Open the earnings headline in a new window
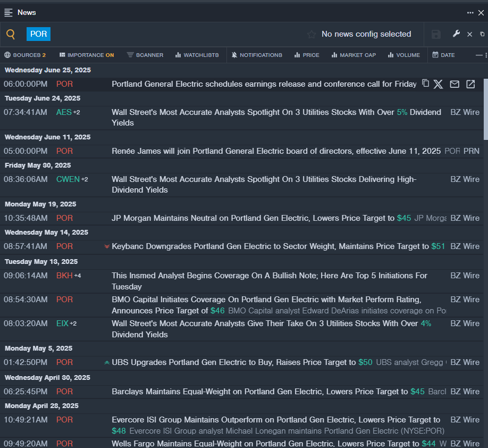Viewport: 488px width, 448px height. (470, 84)
